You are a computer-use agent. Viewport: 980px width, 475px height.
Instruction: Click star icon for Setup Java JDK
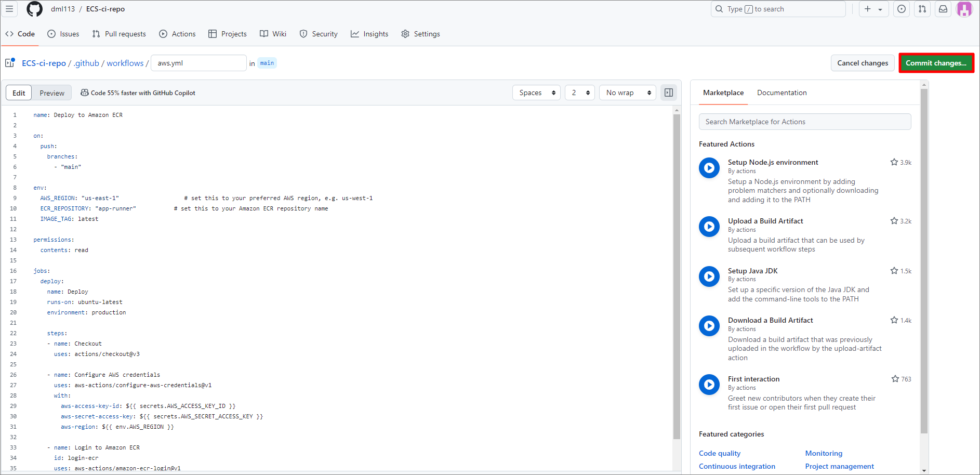[x=894, y=271]
